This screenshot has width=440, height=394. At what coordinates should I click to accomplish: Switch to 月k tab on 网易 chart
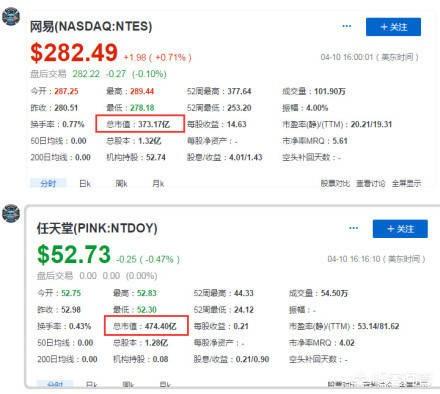158,183
